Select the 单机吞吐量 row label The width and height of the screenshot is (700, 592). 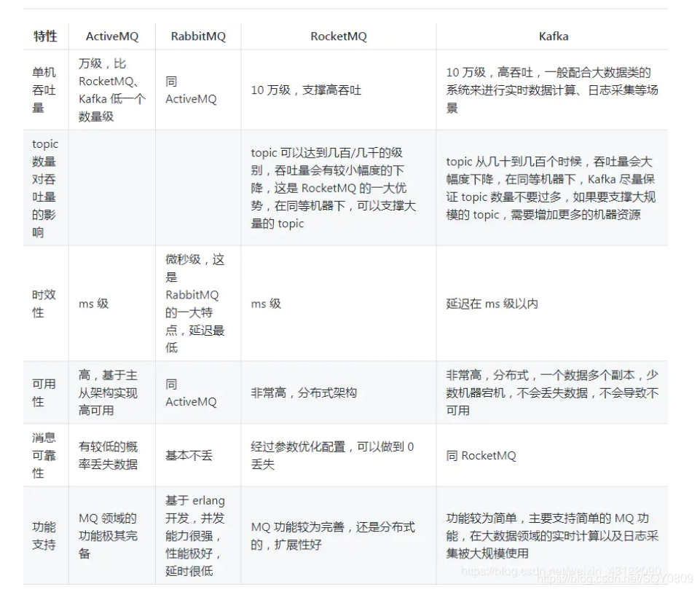coord(44,90)
